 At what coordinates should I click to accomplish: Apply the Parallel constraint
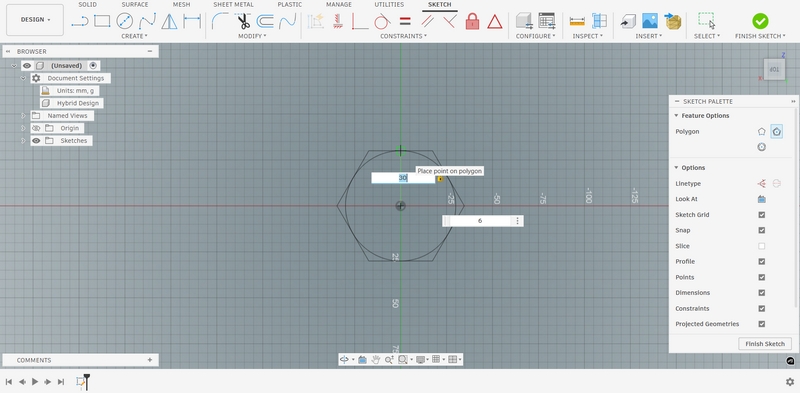[x=427, y=21]
